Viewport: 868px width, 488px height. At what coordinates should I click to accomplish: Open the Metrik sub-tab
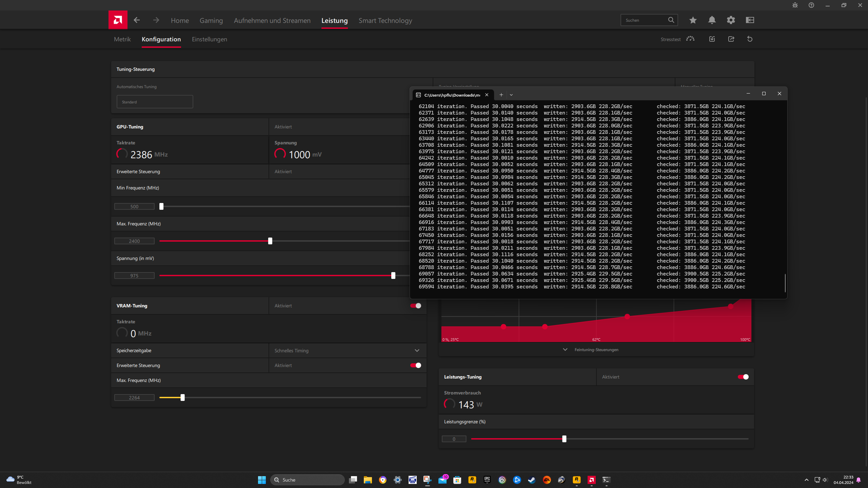[122, 39]
